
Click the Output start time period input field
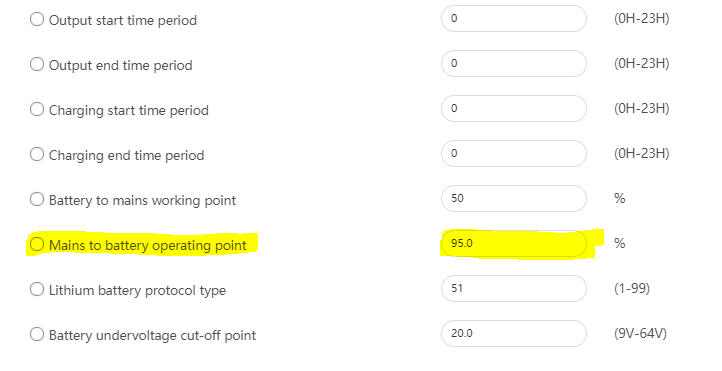(514, 18)
